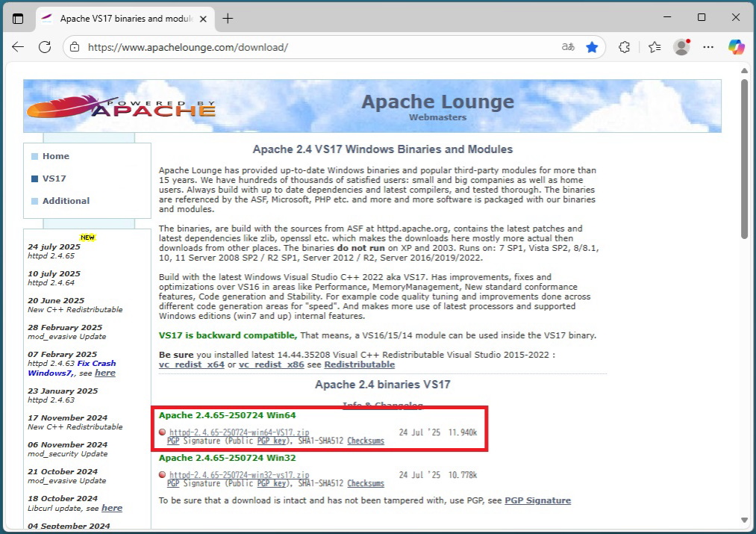
Task: Open Additional in sidebar menu
Action: click(x=66, y=201)
